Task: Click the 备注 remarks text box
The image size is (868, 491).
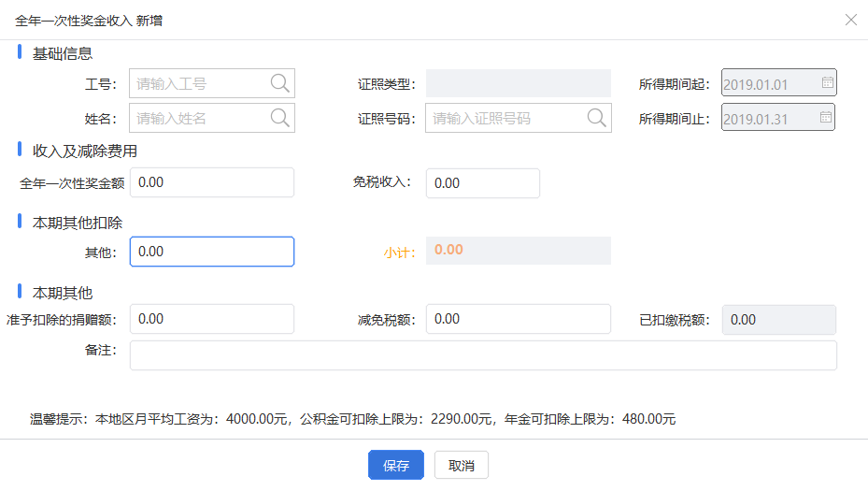Action: tap(483, 355)
